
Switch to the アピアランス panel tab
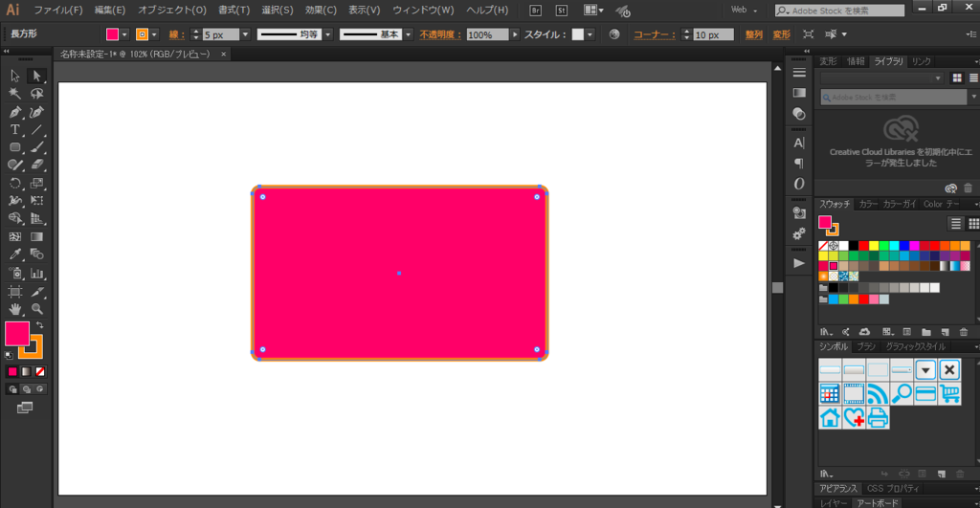coord(838,488)
